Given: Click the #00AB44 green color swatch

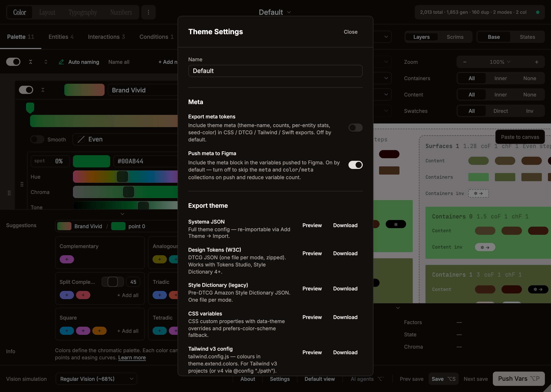Looking at the screenshot, I should (x=91, y=161).
